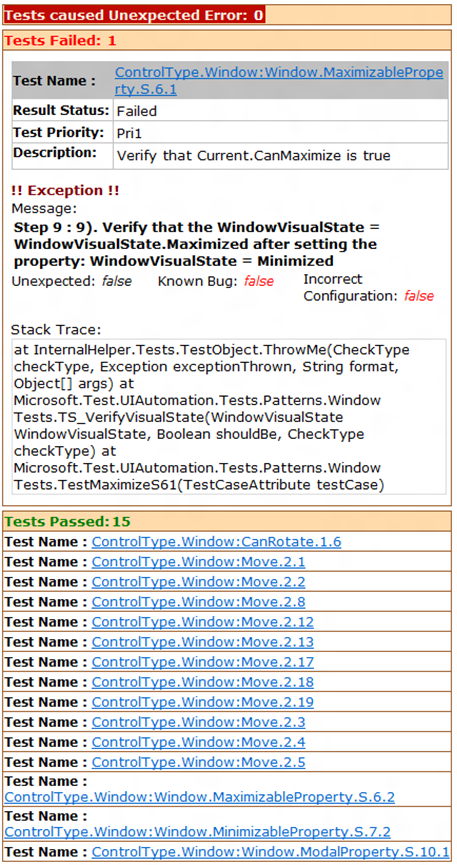This screenshot has width=457, height=865.
Task: Open the ControlType.Window:Move.2.12 link
Action: click(203, 622)
